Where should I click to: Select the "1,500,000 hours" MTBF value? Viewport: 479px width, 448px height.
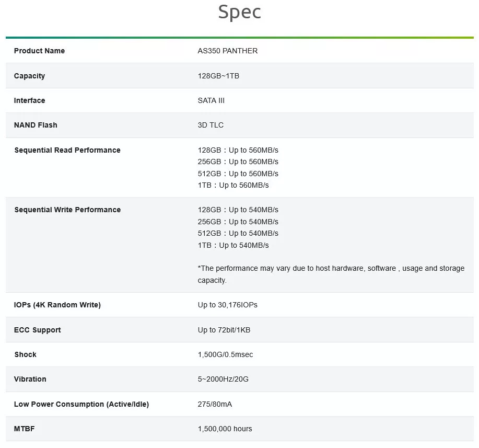click(225, 429)
